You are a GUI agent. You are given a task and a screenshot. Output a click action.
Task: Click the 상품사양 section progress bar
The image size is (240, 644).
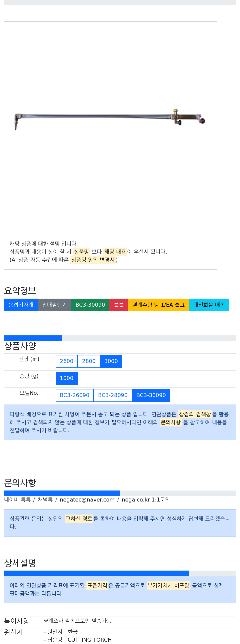pos(120,338)
